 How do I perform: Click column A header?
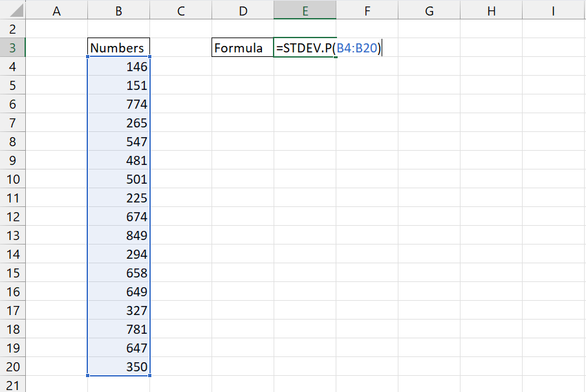pyautogui.click(x=56, y=10)
